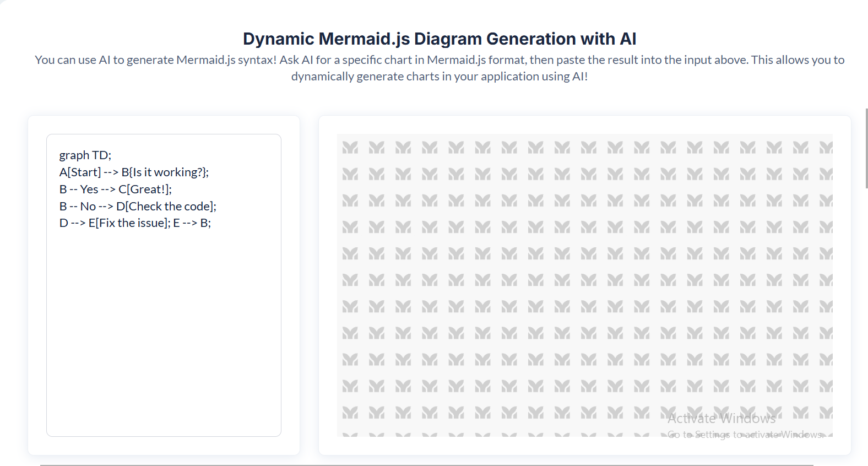The height and width of the screenshot is (466, 868).
Task: Click "Go to Settings to activate Windows" text
Action: (x=745, y=435)
